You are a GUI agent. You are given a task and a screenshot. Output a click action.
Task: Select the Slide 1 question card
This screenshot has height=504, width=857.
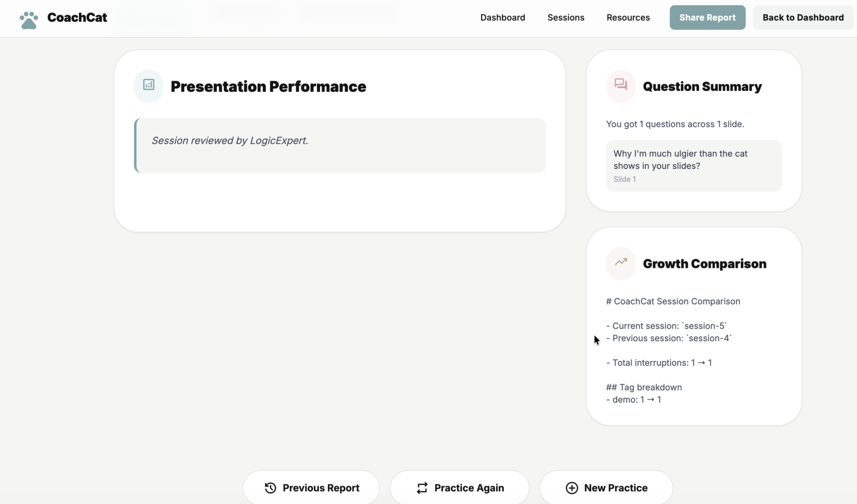click(693, 166)
